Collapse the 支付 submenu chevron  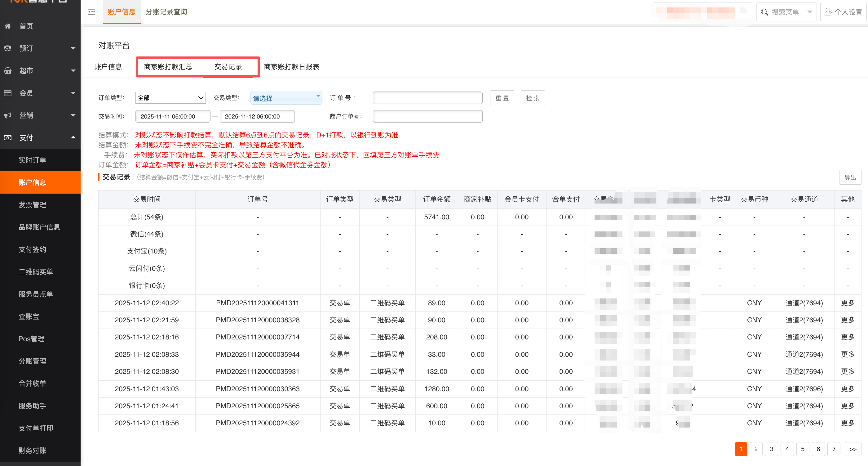click(73, 137)
